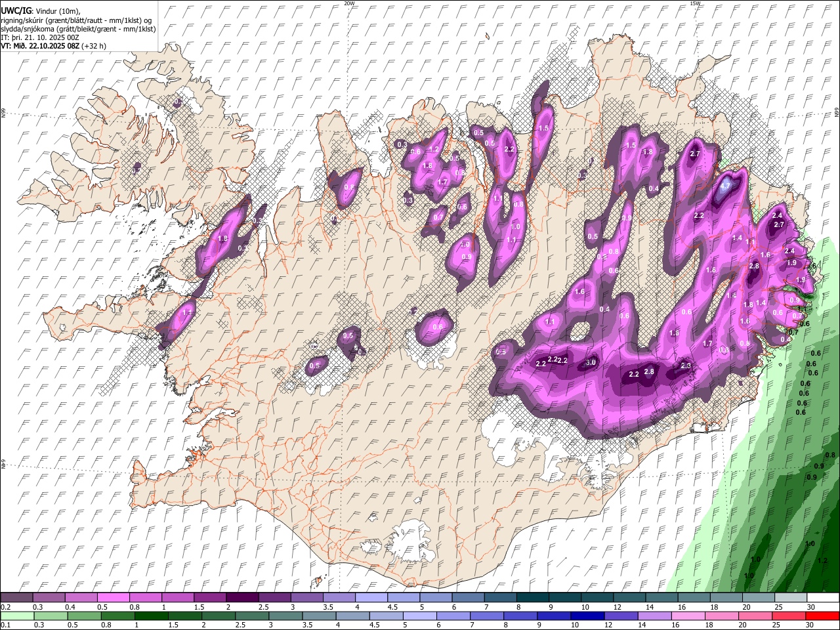The width and height of the screenshot is (840, 630).
Task: Select the snow scale swatch from 1 to 1.5
Action: [177, 597]
